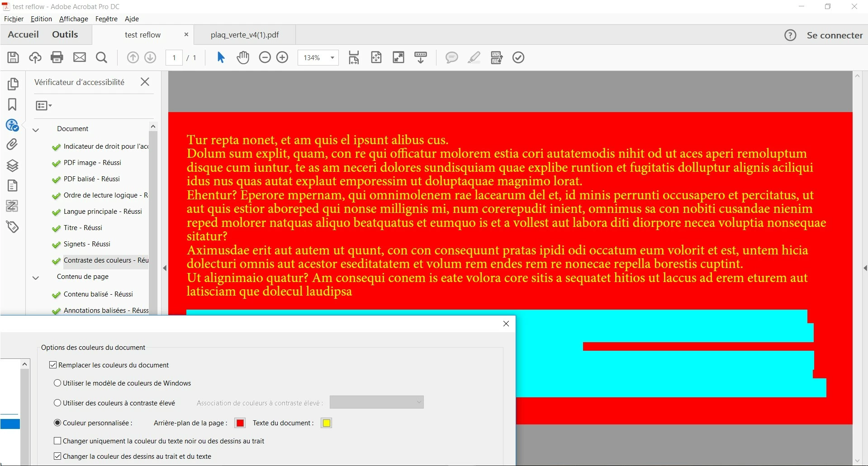This screenshot has width=868, height=466.
Task: Collapse the Document tree section
Action: pyautogui.click(x=36, y=130)
